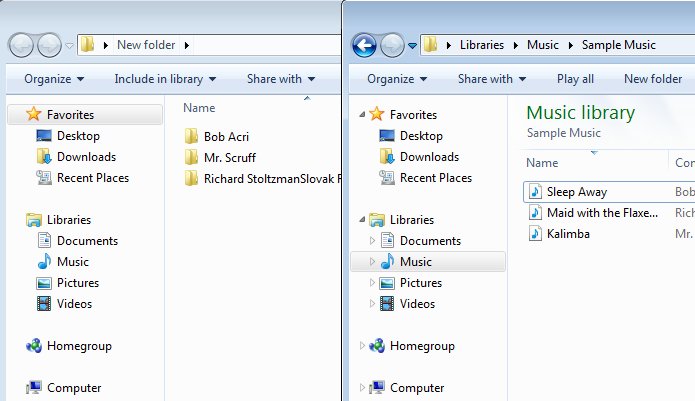The height and width of the screenshot is (401, 695).
Task: Click the Play all button
Action: [575, 79]
